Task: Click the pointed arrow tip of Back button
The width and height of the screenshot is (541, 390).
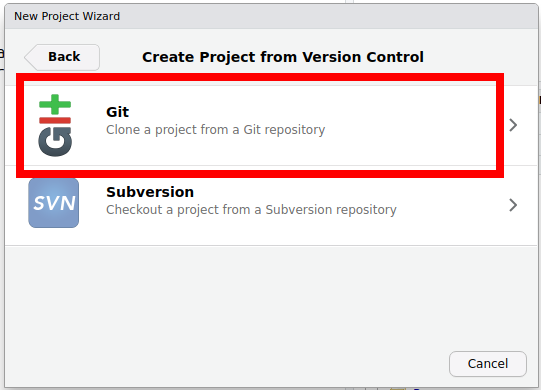Action: tap(30, 57)
